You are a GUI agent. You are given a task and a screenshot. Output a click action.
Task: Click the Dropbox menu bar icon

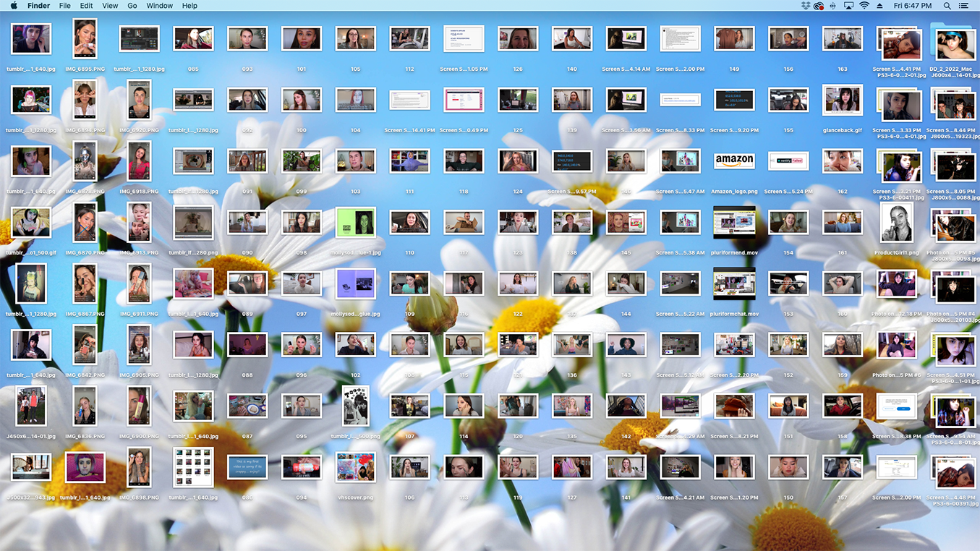point(806,6)
